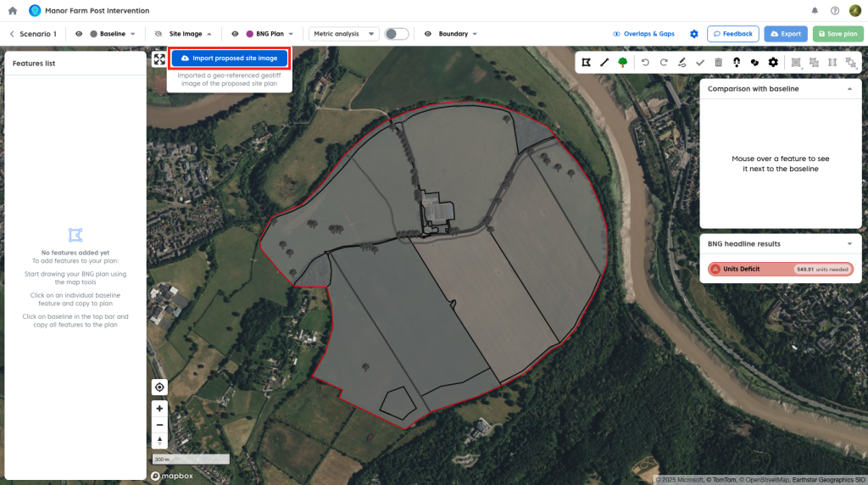Screen dimensions: 868x485
Task: Select the polygon area drawing tool
Action: 586,62
